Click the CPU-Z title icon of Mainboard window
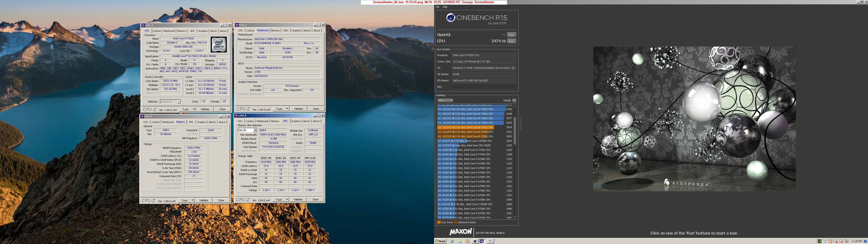Screen dimensions: 868x244 [237, 25]
